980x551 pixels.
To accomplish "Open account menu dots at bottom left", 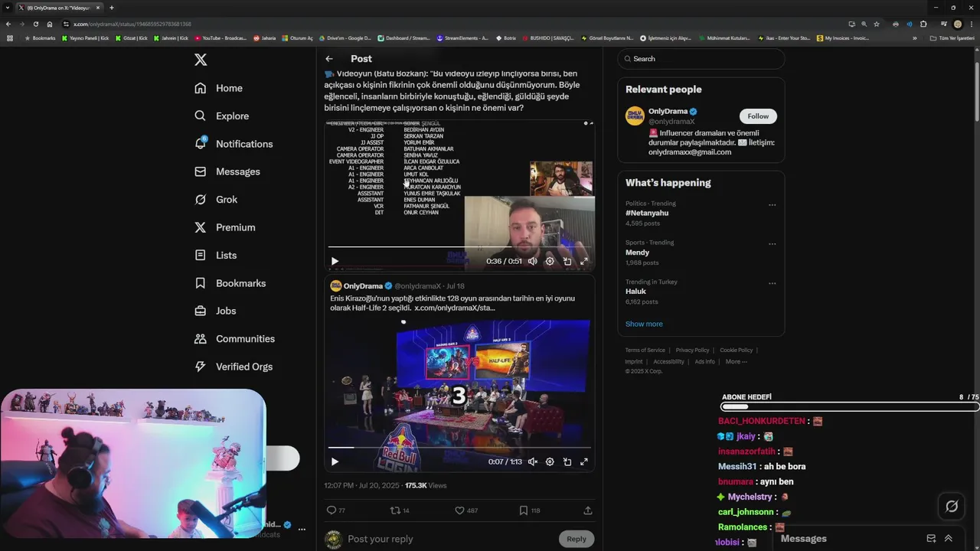I will (302, 530).
